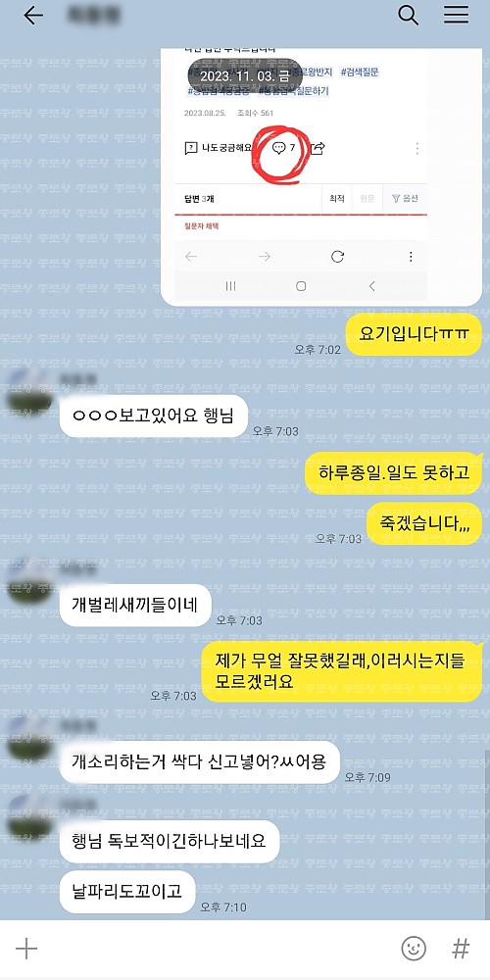Screen dimensions: 490x980
Task: Open the hamburger chat menu
Action: point(457,15)
